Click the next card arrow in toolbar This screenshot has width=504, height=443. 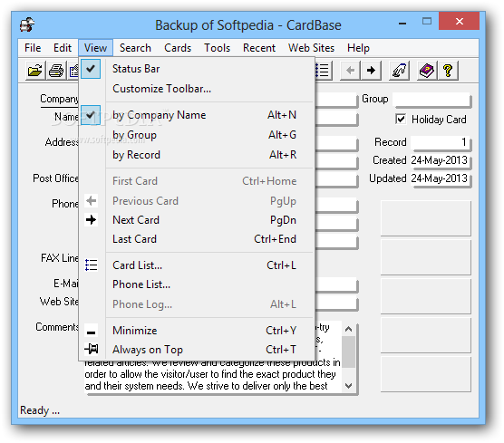pos(372,71)
